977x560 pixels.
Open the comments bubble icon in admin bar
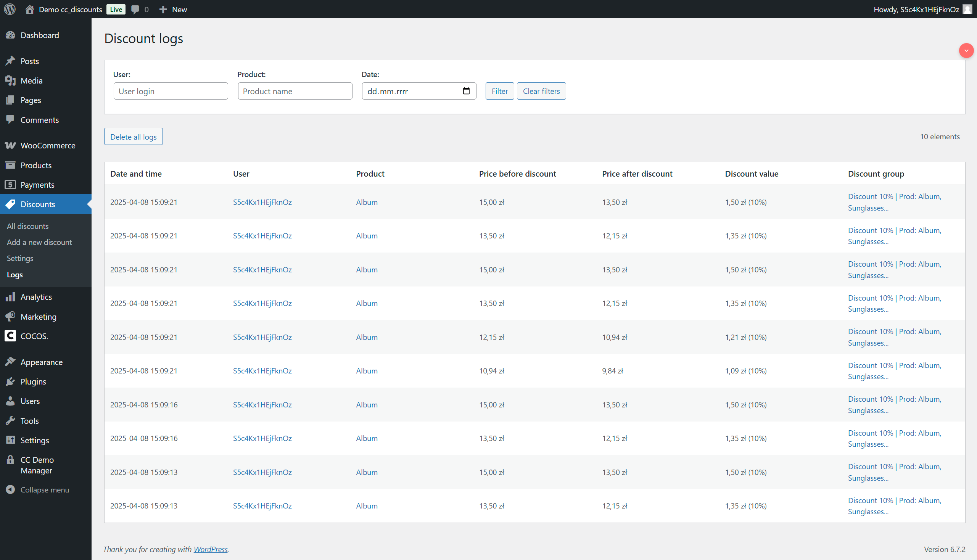pyautogui.click(x=135, y=9)
